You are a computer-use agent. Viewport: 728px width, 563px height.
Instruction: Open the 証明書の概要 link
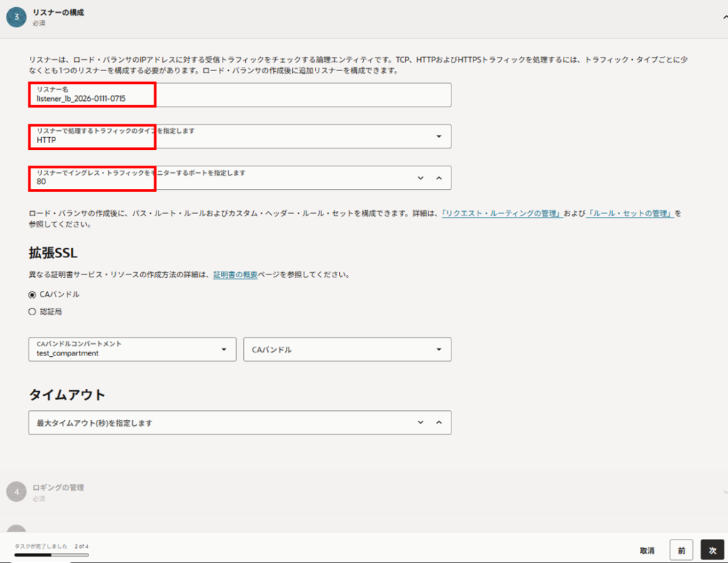[237, 274]
